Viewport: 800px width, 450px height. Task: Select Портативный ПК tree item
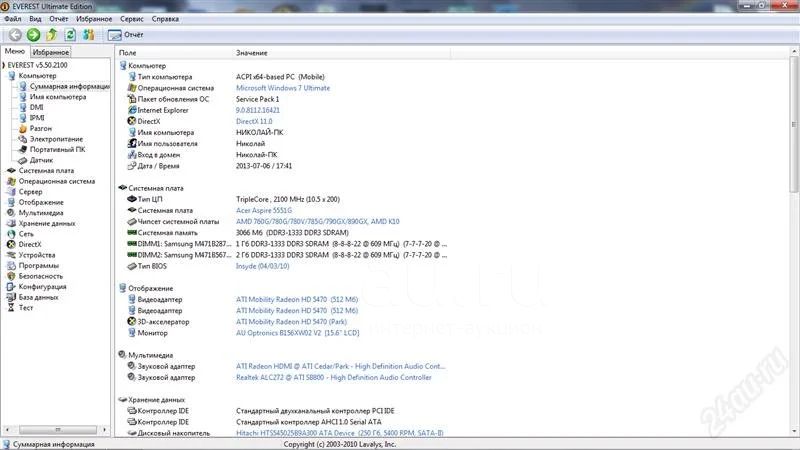pos(57,149)
